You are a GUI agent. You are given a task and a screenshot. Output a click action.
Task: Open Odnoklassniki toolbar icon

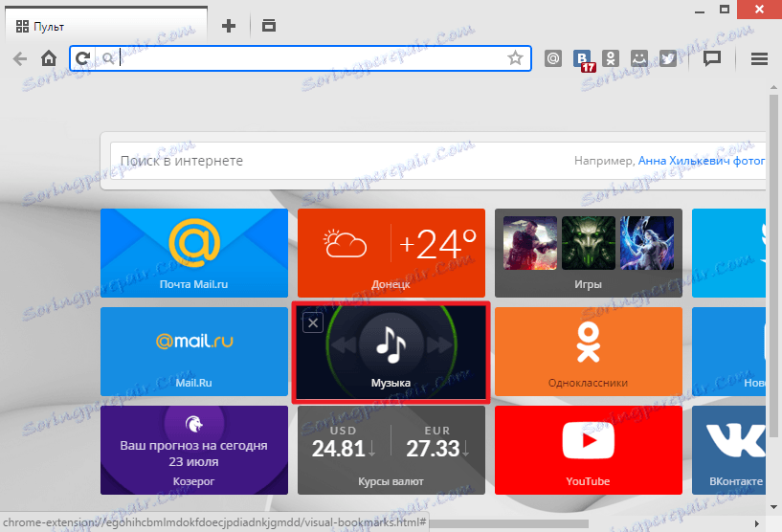(x=611, y=58)
